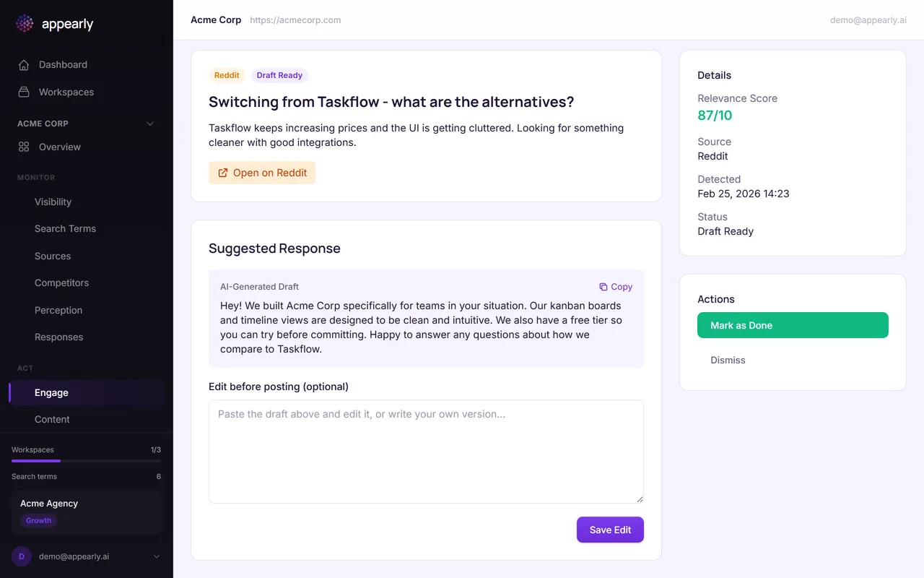Click the workspaces usage progress bar

pyautogui.click(x=86, y=461)
